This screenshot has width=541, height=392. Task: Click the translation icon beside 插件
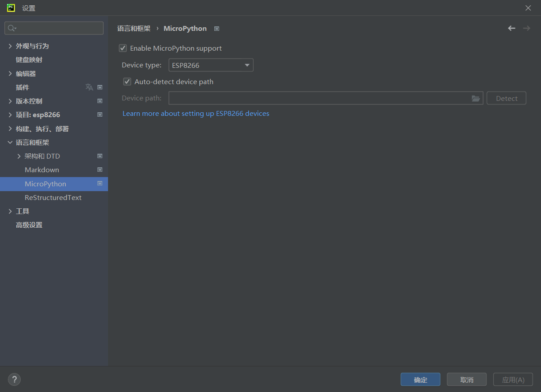coord(89,87)
